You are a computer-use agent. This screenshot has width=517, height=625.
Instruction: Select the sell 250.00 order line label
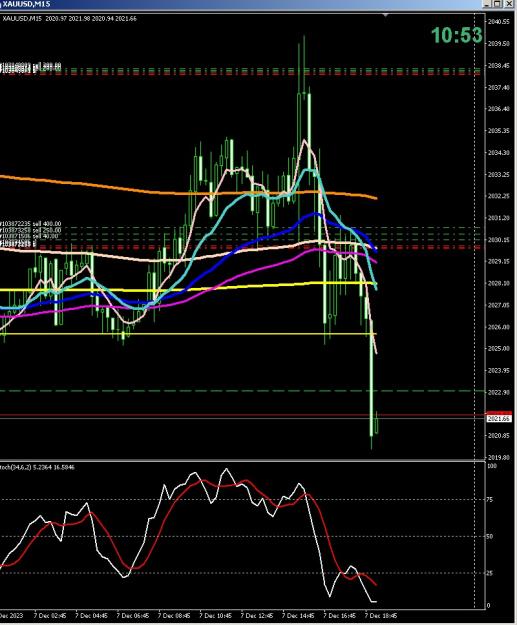(30, 230)
